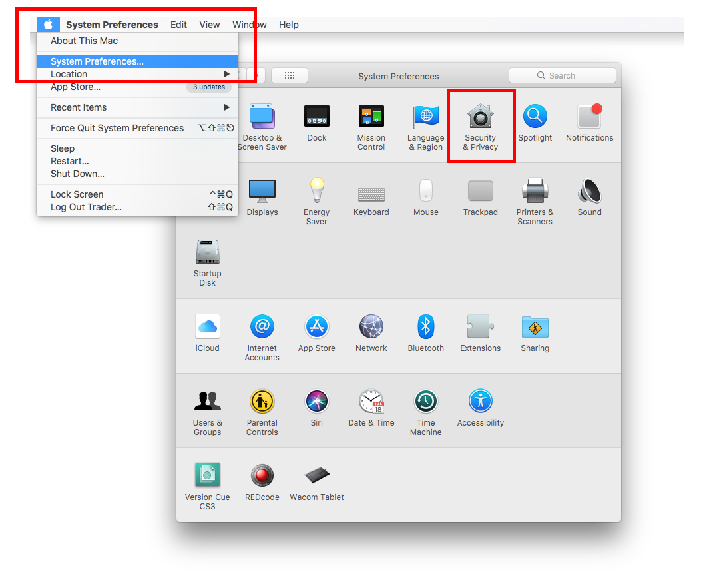Open Trackpad preferences

click(481, 197)
